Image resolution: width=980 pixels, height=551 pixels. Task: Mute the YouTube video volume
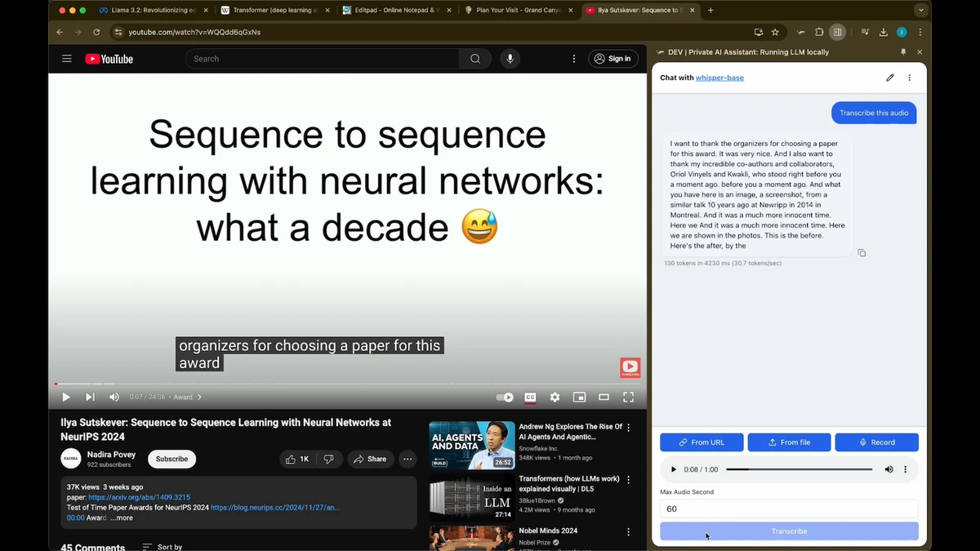(114, 398)
